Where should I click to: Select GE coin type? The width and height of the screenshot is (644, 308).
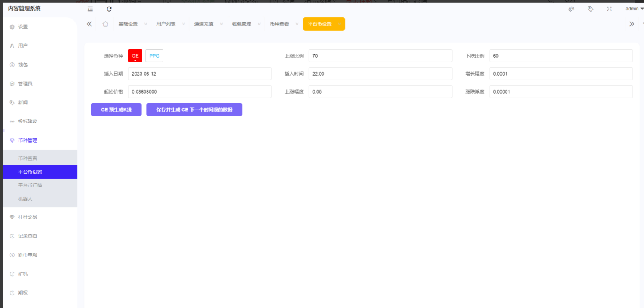(x=135, y=56)
